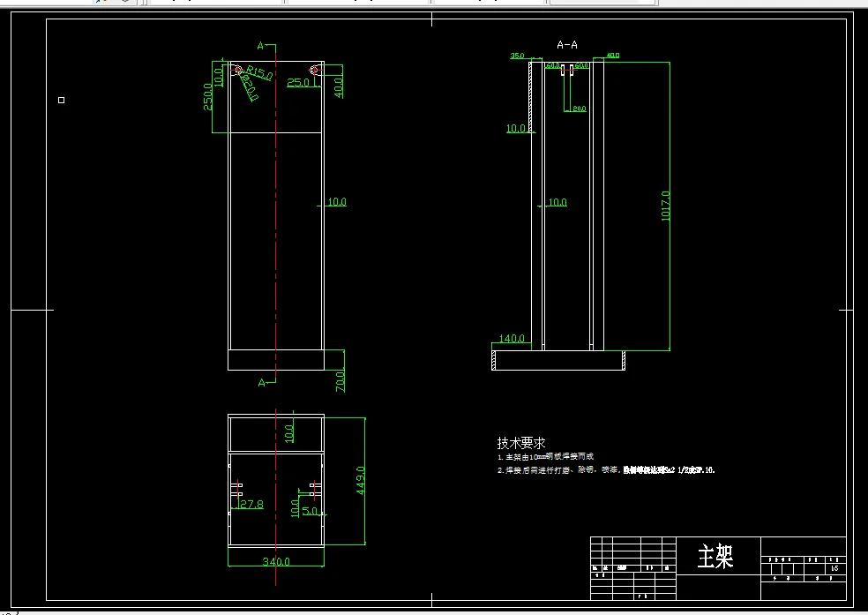Image resolution: width=868 pixels, height=615 pixels.
Task: Select the 27.8 dimension text
Action: pyautogui.click(x=252, y=505)
